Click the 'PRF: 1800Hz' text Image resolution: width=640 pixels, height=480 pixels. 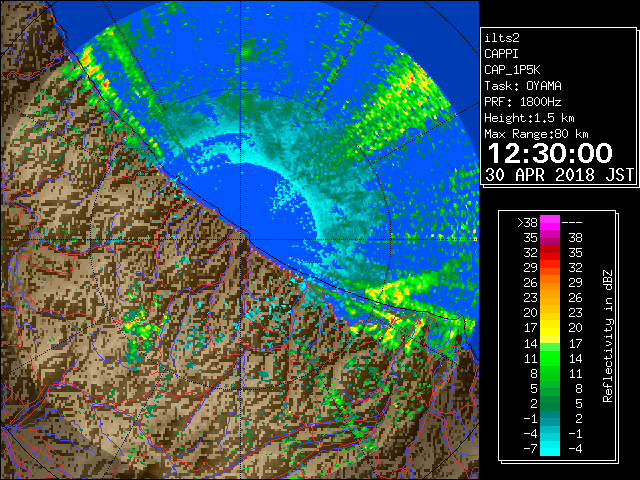coord(523,102)
